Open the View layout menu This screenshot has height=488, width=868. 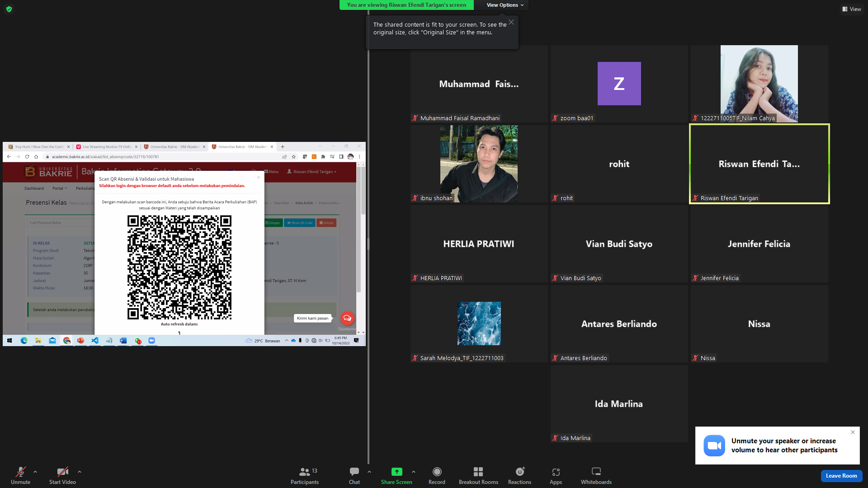pyautogui.click(x=852, y=9)
